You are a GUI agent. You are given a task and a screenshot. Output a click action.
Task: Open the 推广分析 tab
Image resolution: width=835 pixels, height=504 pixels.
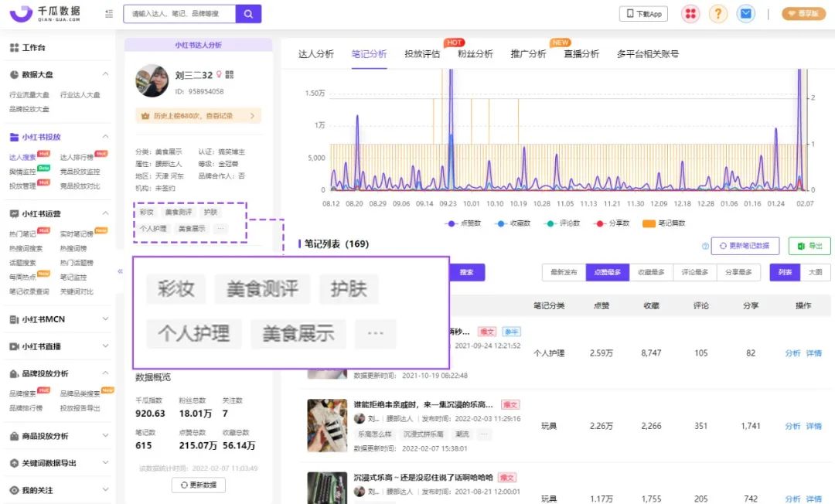click(528, 54)
